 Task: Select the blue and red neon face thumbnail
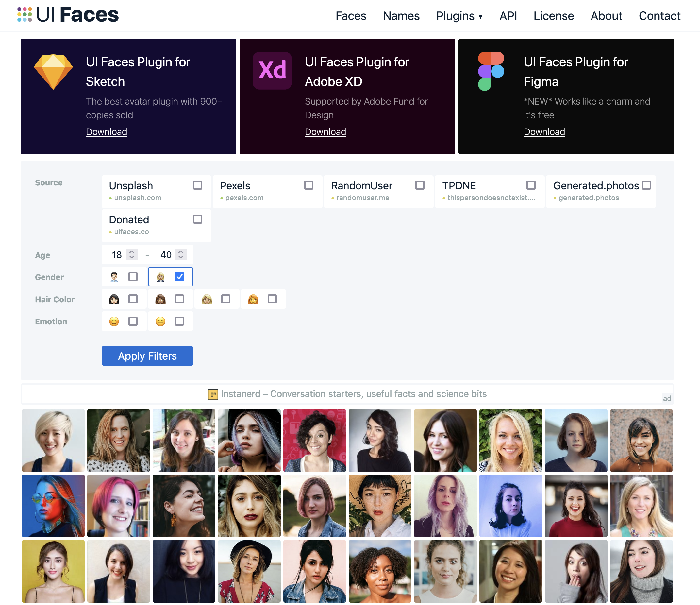point(53,506)
